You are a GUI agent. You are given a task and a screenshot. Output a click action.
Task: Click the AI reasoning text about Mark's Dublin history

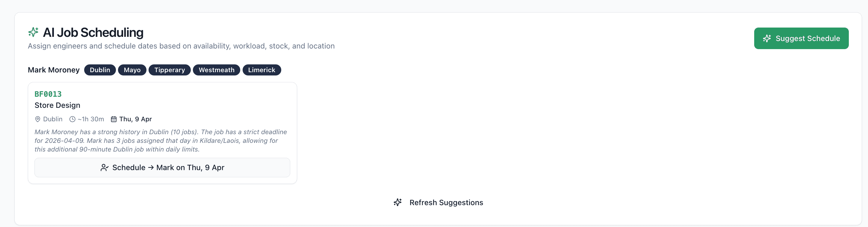coord(161,140)
